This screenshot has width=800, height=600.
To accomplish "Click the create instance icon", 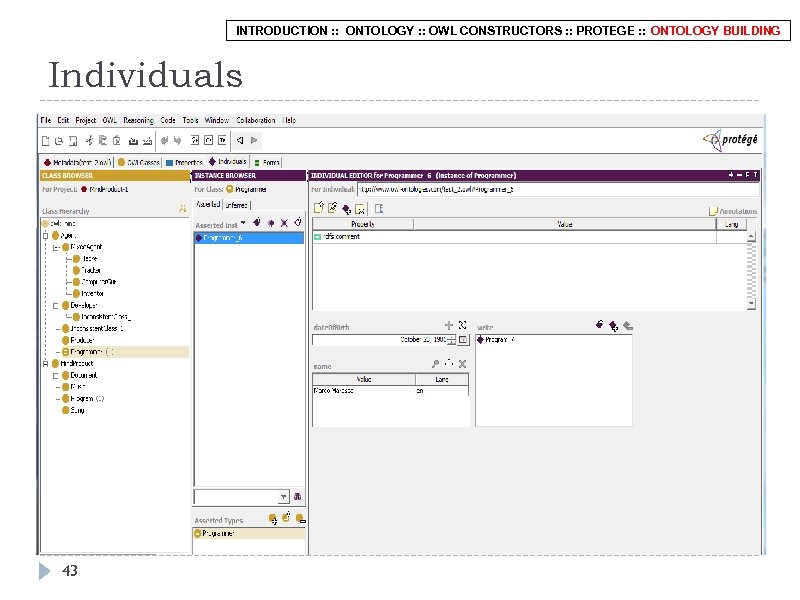I will click(x=257, y=222).
